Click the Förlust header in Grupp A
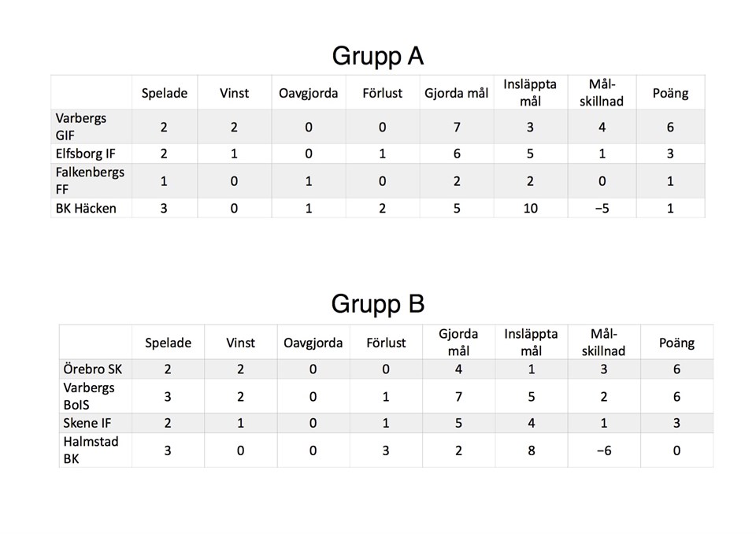 tap(382, 93)
